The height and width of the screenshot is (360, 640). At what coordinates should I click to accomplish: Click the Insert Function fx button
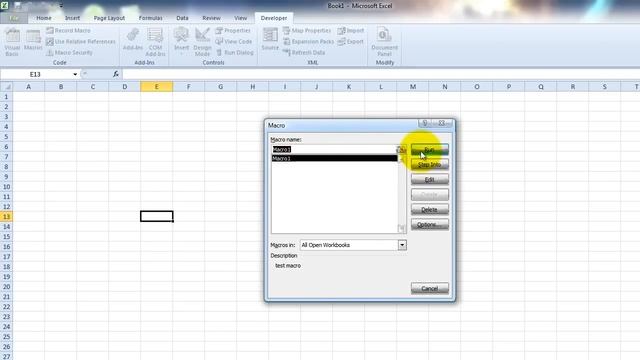tap(116, 74)
